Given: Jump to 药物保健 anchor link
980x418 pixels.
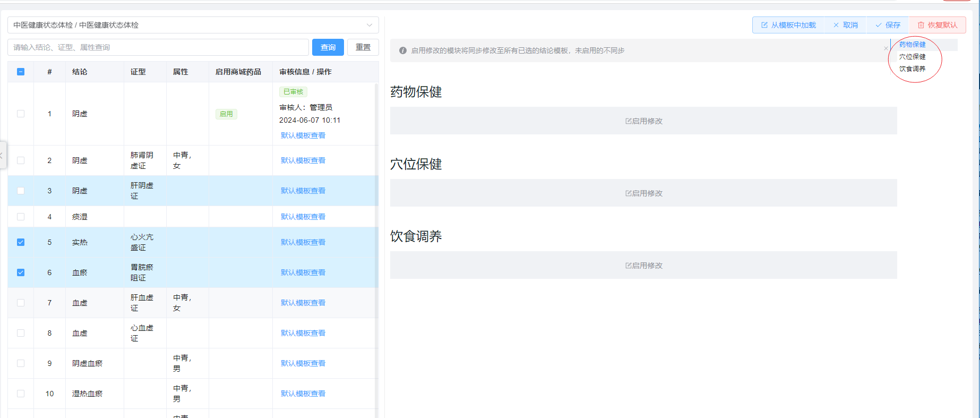Looking at the screenshot, I should (912, 45).
